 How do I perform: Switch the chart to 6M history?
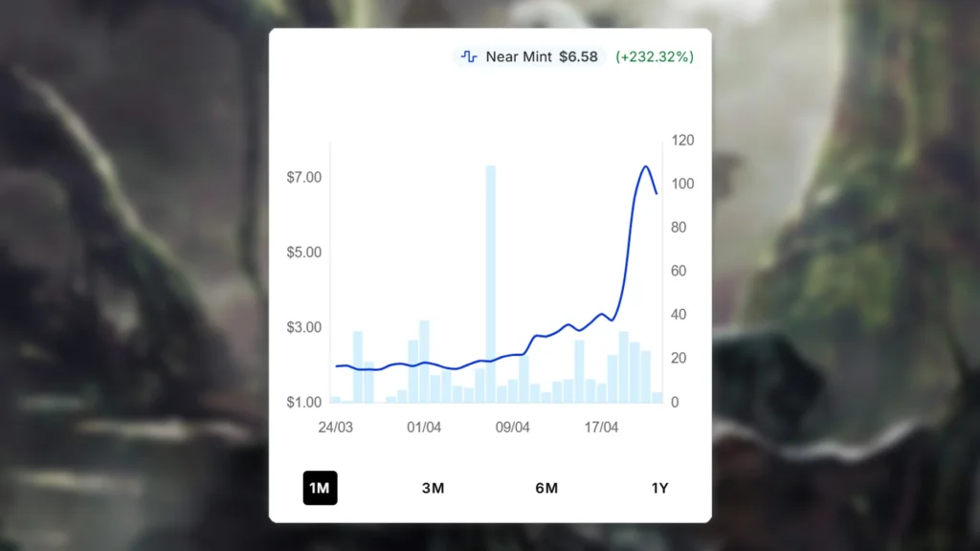pyautogui.click(x=546, y=488)
